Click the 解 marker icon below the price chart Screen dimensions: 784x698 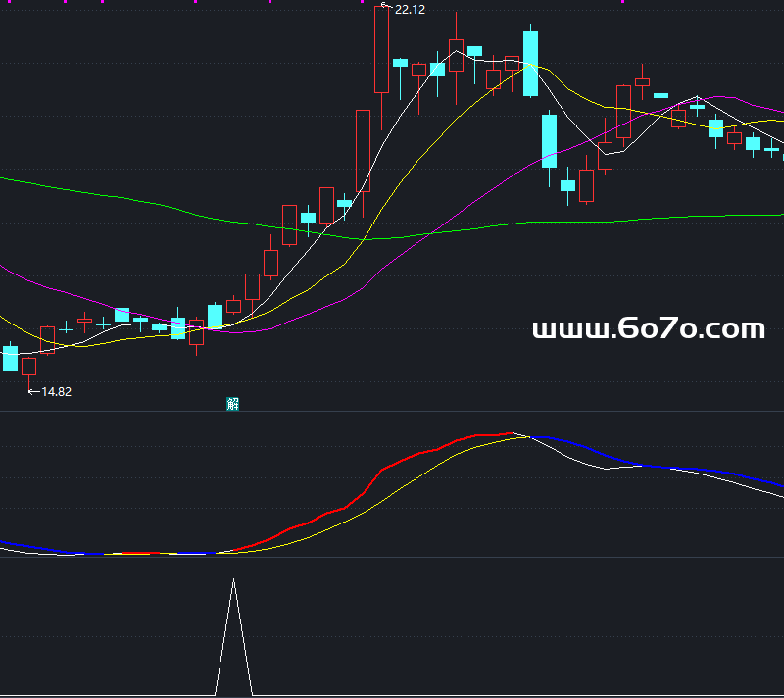click(233, 404)
